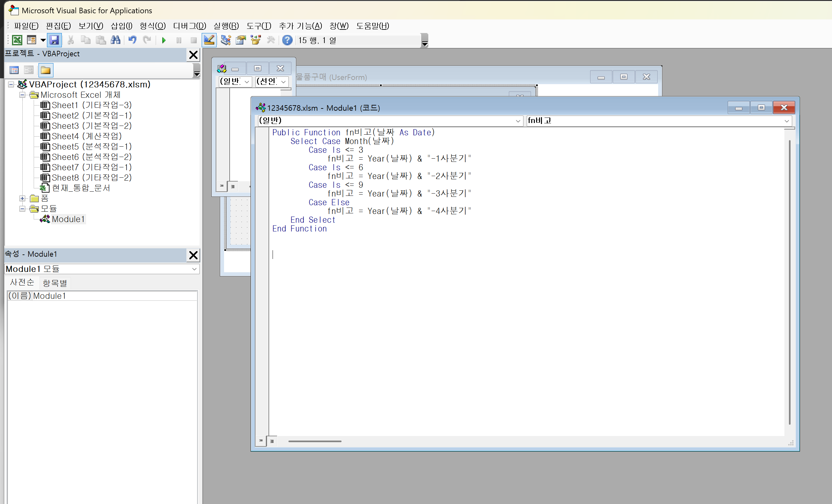Run the macro with the green play icon

pos(164,40)
